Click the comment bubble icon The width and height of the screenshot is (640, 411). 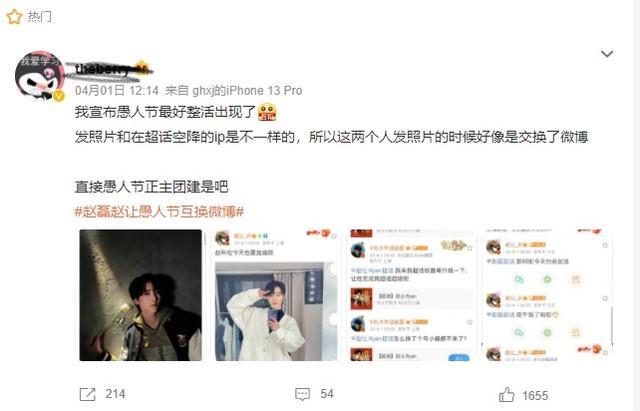[302, 394]
